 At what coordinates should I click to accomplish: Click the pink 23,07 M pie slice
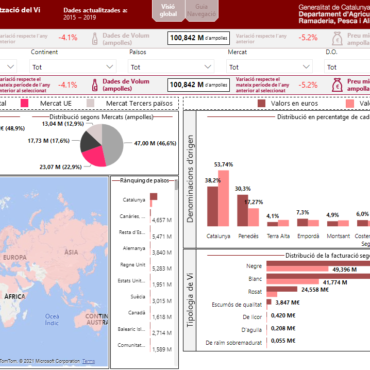94,157
